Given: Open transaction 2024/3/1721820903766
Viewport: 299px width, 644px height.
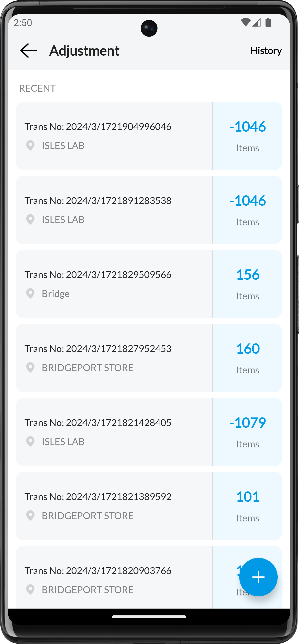Looking at the screenshot, I should coord(115,577).
